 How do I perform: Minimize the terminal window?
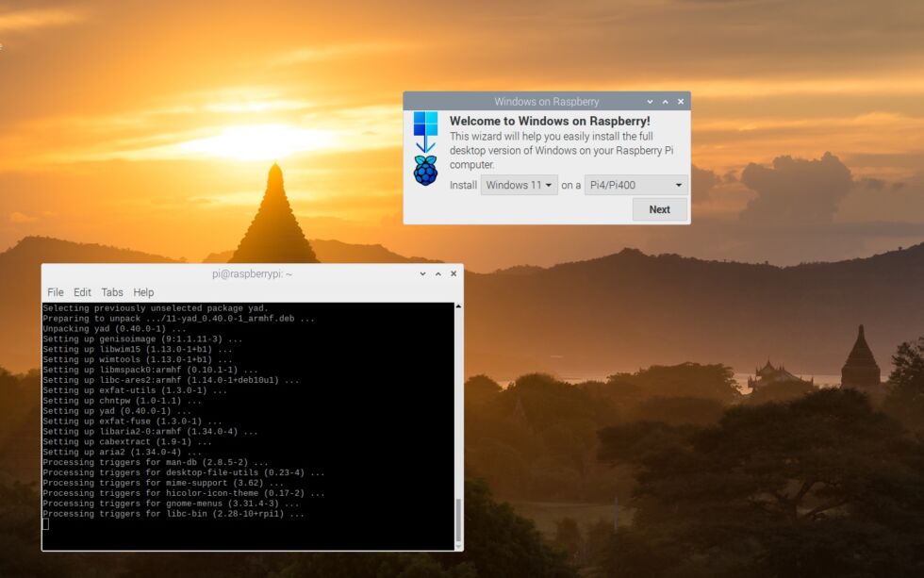point(423,273)
